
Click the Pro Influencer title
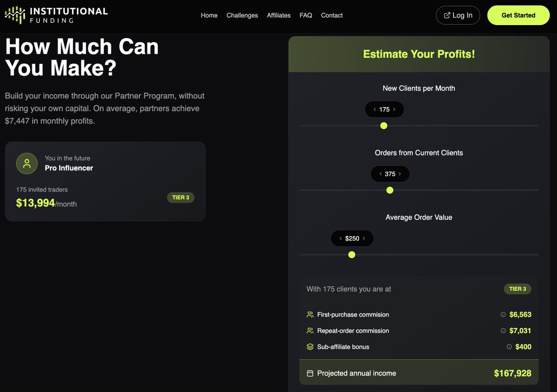(69, 168)
